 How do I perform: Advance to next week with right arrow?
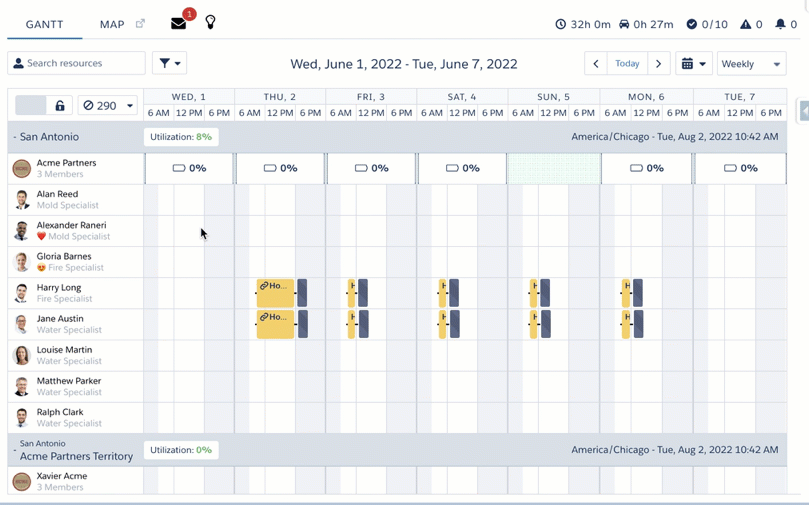coord(658,64)
